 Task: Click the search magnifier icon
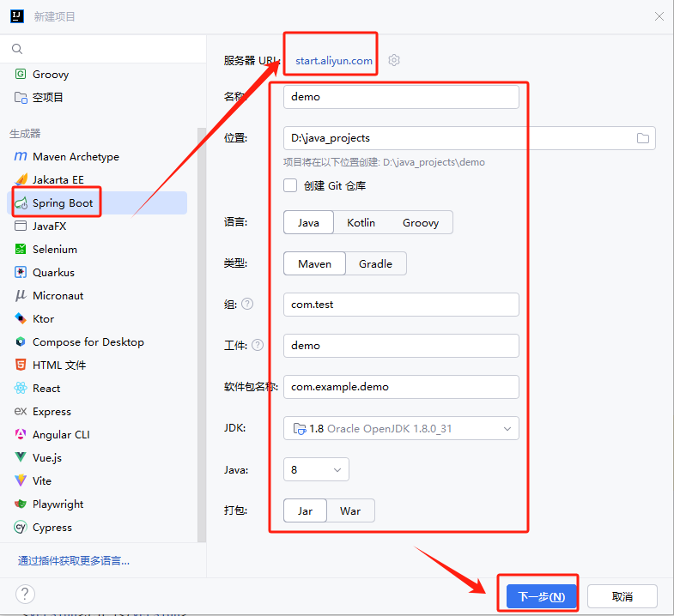pos(17,49)
